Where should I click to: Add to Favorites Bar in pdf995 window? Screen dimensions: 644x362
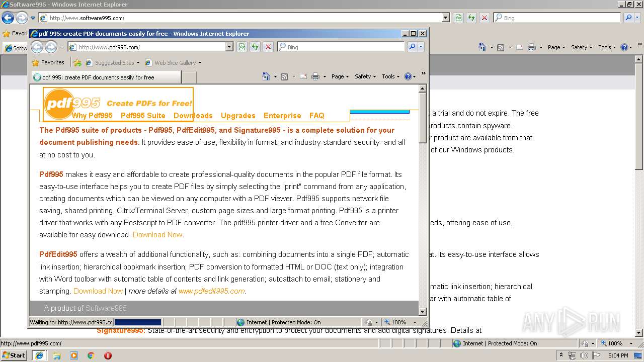pos(77,63)
